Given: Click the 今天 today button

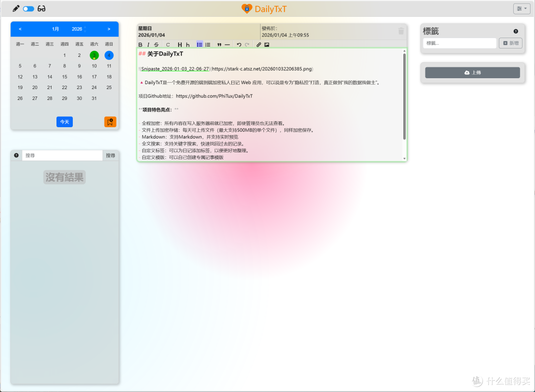Looking at the screenshot, I should 64,122.
